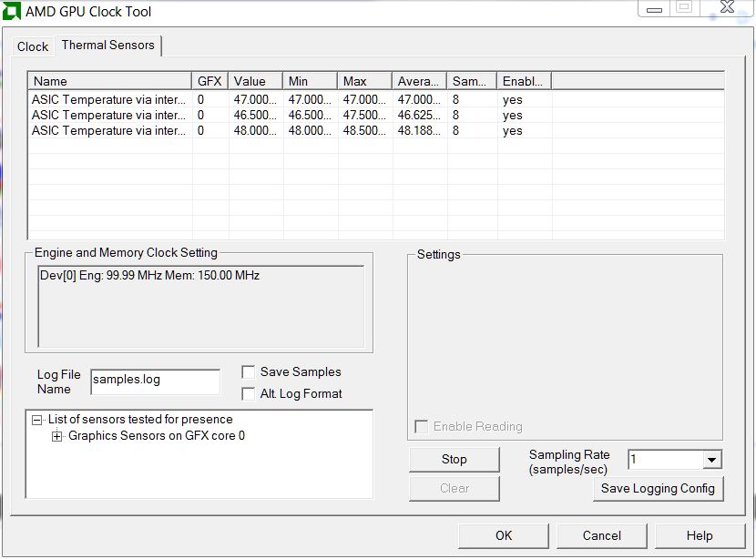The width and height of the screenshot is (756, 559).
Task: Sort sensors by the Max column header
Action: [364, 81]
